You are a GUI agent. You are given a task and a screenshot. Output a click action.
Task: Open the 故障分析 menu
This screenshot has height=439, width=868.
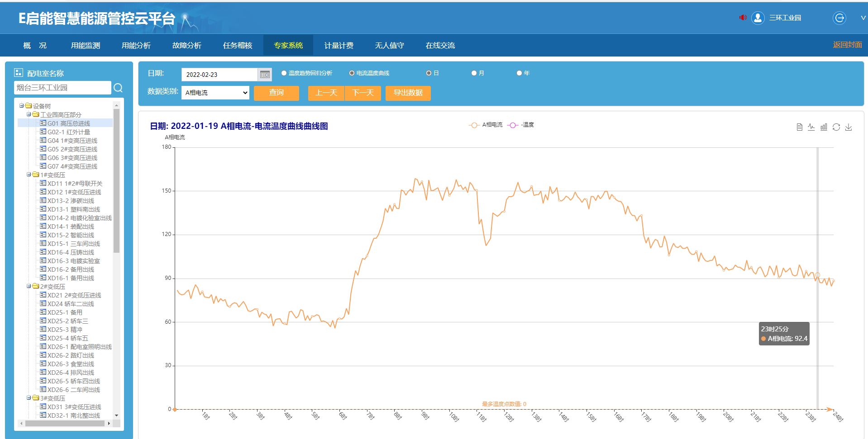tap(187, 46)
